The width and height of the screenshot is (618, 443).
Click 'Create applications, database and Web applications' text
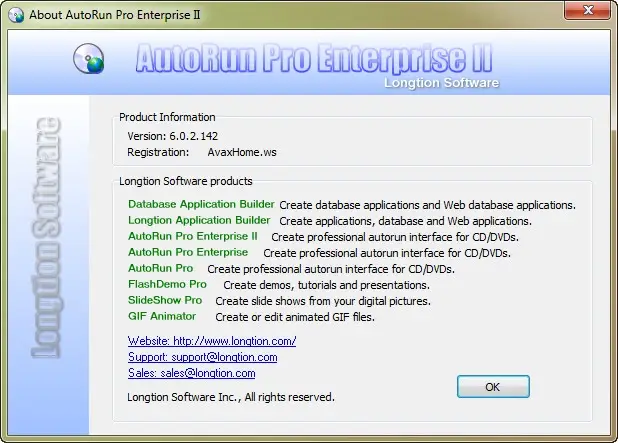point(405,221)
